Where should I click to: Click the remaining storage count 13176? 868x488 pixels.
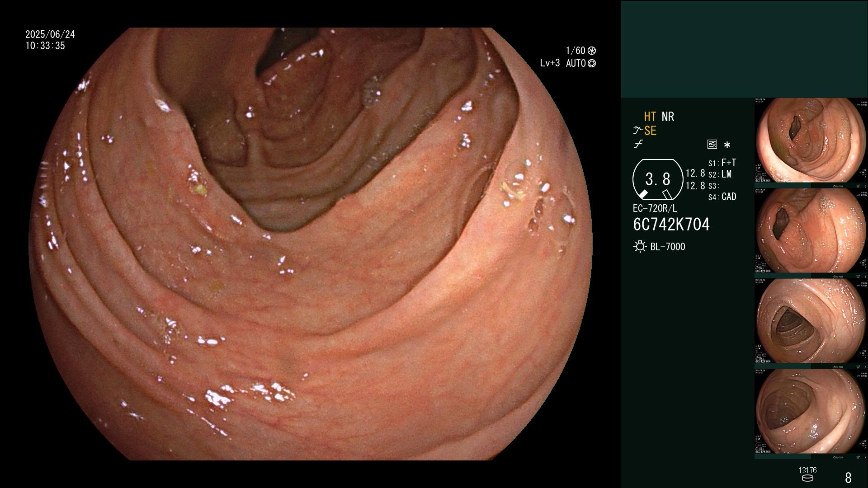pyautogui.click(x=807, y=470)
